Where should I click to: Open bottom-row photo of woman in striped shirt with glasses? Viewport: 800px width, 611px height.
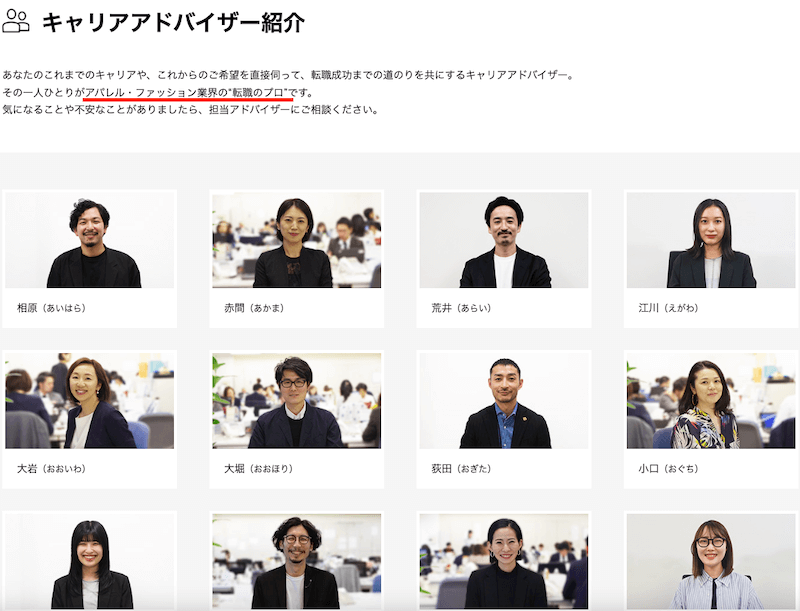pos(711,562)
